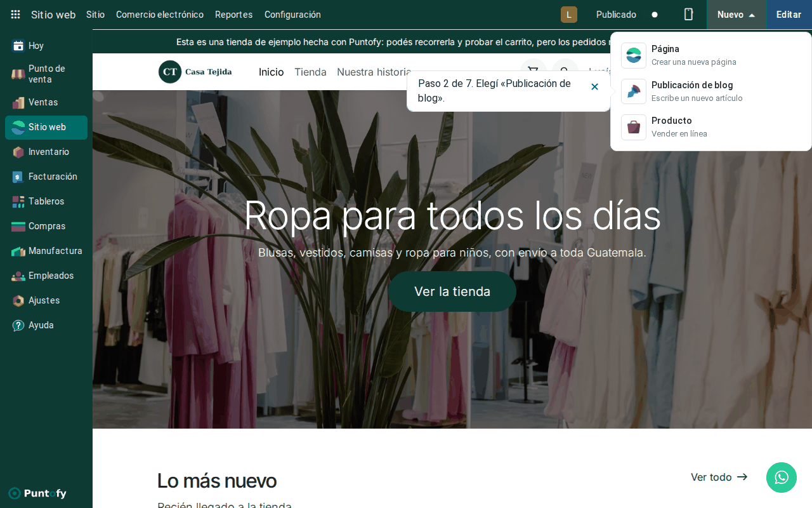Open the Tienda page link
The image size is (812, 508).
310,72
